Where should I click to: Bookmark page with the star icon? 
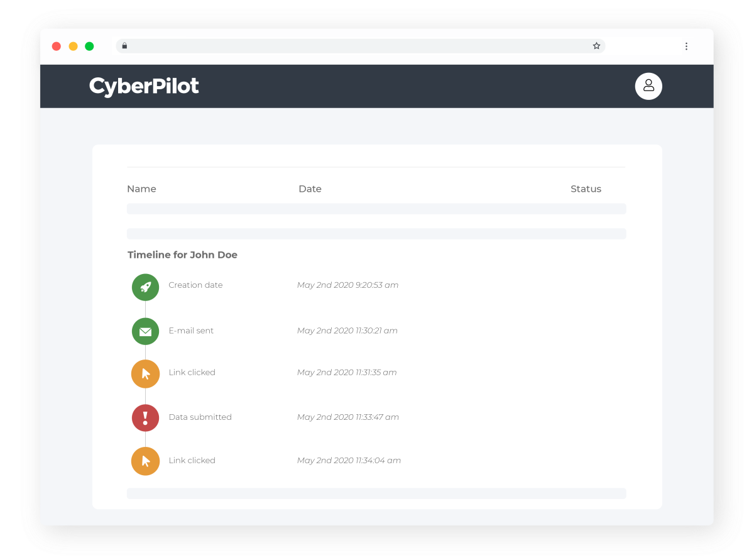(x=596, y=46)
